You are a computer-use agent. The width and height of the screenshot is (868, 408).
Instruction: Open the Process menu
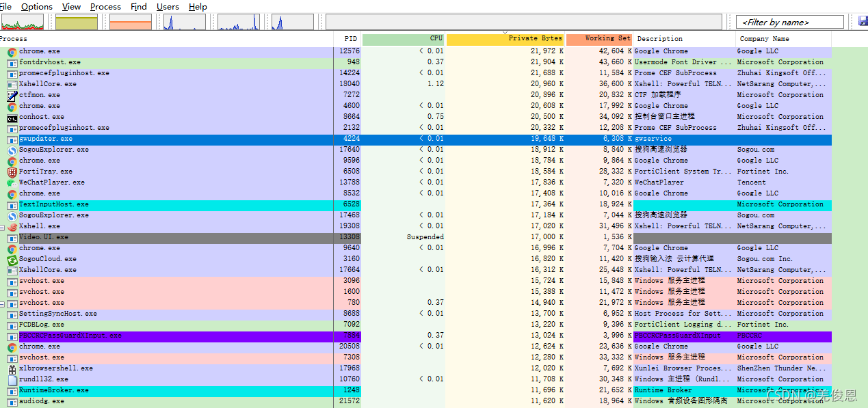105,6
